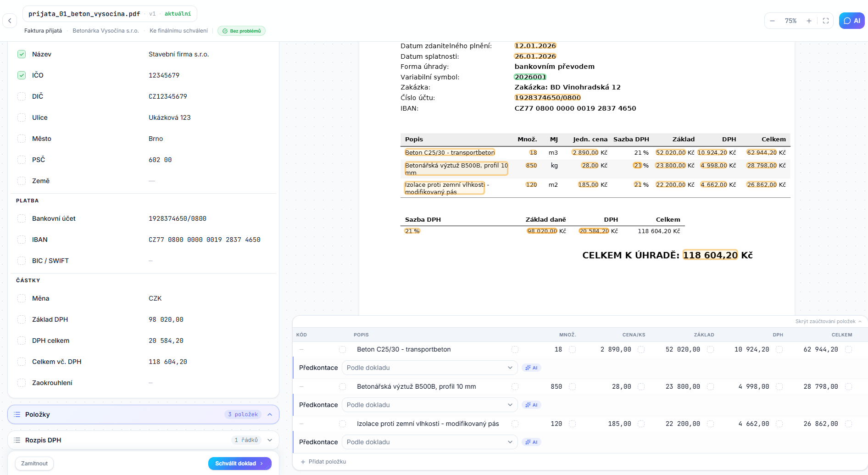
Task: Hide item accounting via Skrýt zaúčtování položek
Action: 828,321
